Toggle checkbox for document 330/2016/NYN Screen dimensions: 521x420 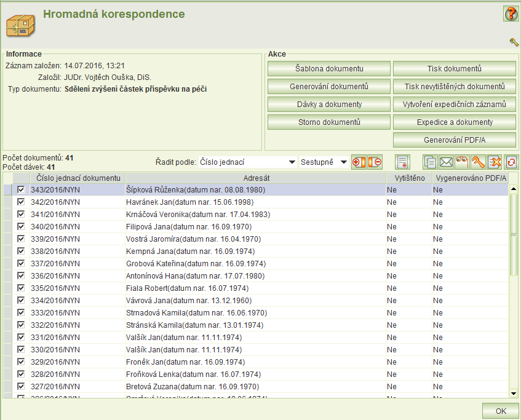(x=21, y=349)
